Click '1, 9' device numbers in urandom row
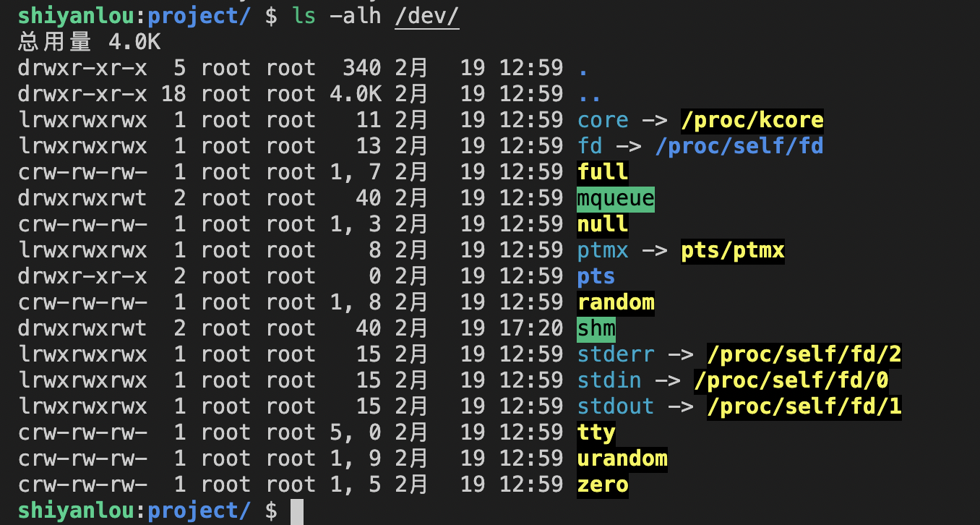Screen dimensions: 980x525 [356, 458]
